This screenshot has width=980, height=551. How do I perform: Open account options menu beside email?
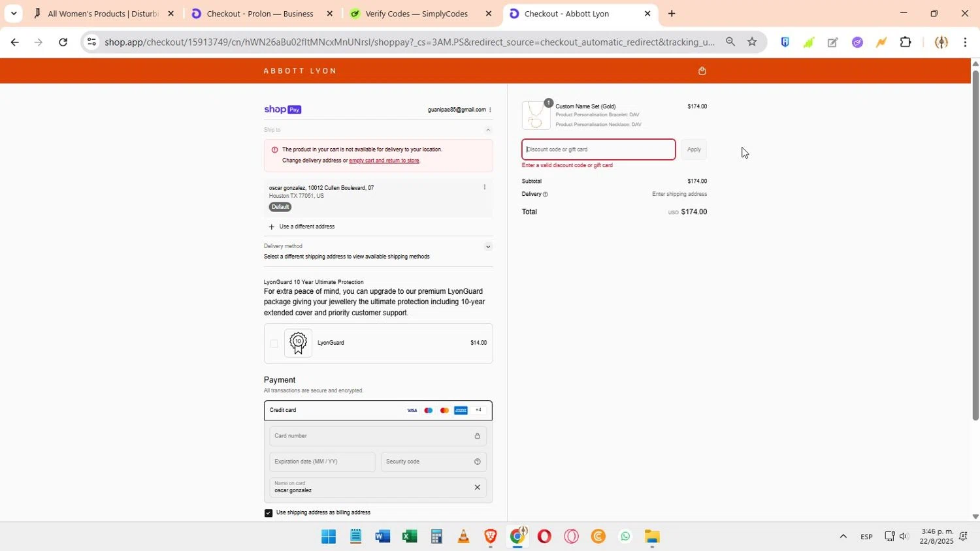pyautogui.click(x=490, y=110)
